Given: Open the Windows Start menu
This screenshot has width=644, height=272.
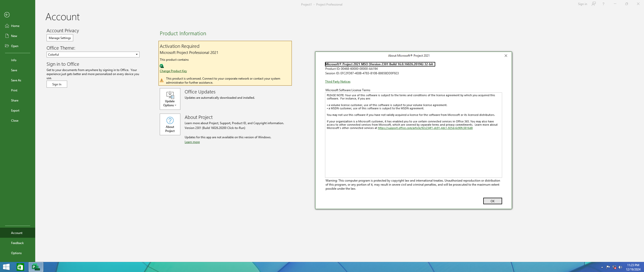Looking at the screenshot, I should pyautogui.click(x=6, y=267).
